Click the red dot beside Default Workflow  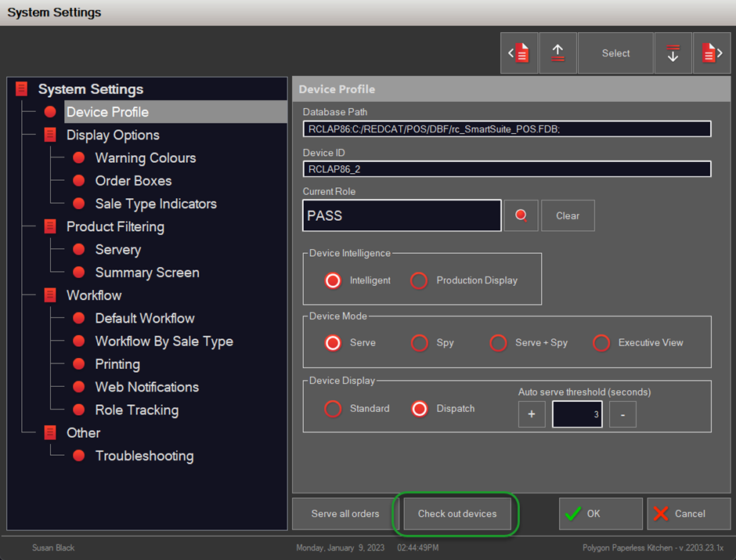79,318
